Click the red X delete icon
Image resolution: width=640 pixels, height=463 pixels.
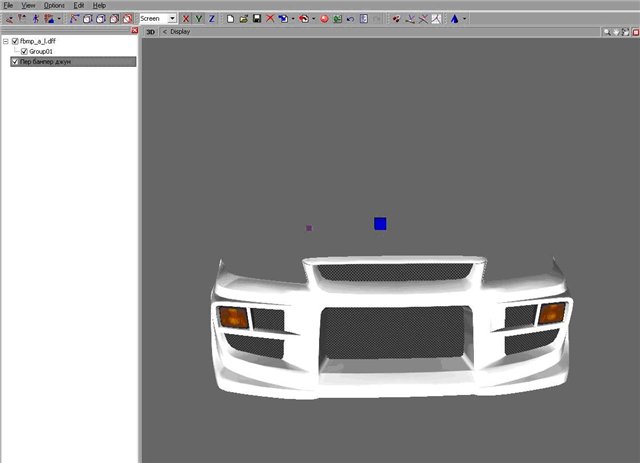(271, 19)
